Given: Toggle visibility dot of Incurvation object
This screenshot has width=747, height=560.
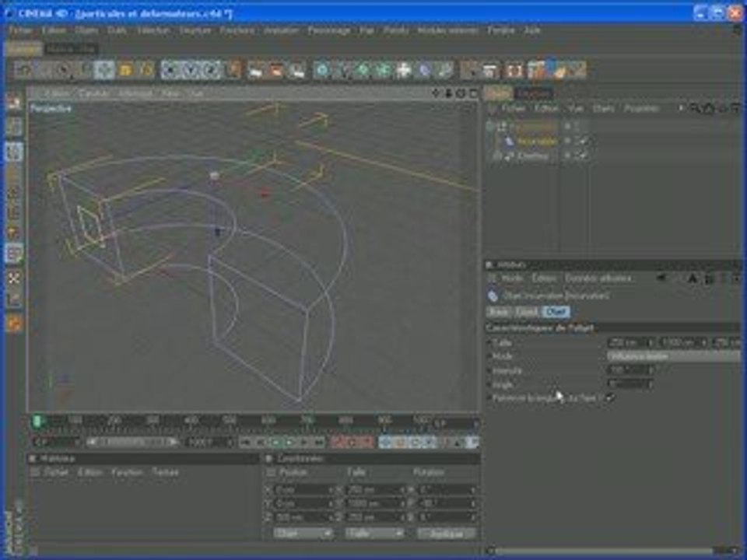Looking at the screenshot, I should coord(568,141).
